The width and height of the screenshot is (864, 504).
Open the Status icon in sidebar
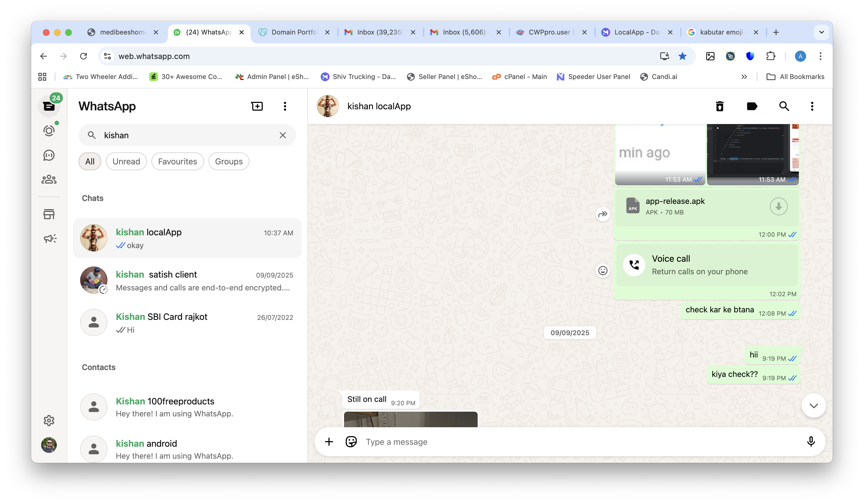49,131
